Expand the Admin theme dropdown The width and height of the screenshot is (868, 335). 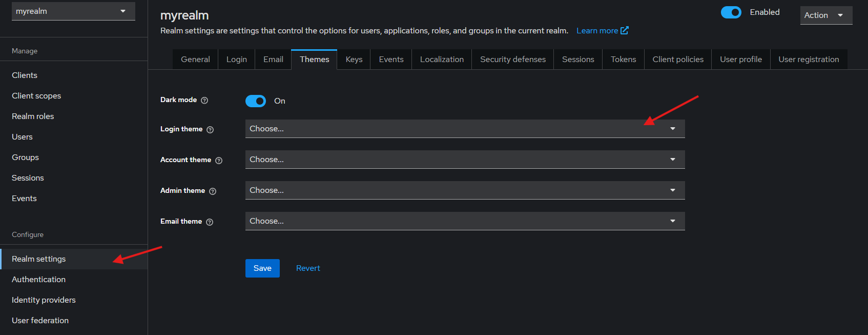[x=465, y=190]
